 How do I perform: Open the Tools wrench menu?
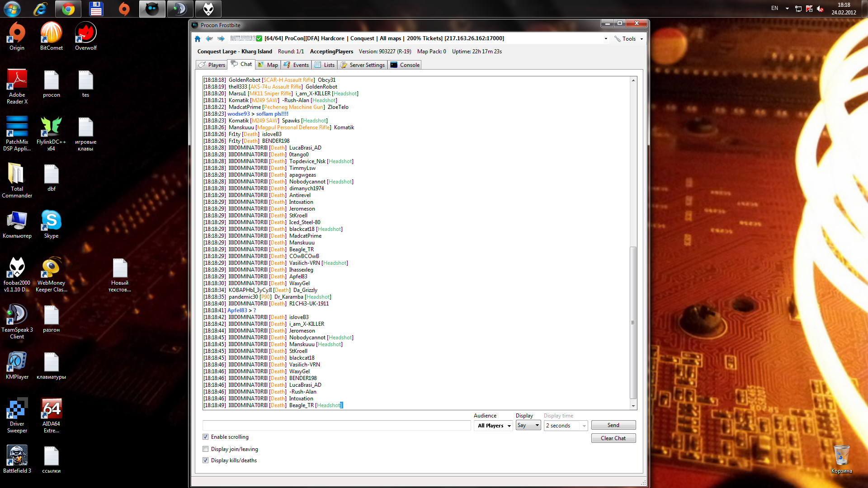click(628, 39)
